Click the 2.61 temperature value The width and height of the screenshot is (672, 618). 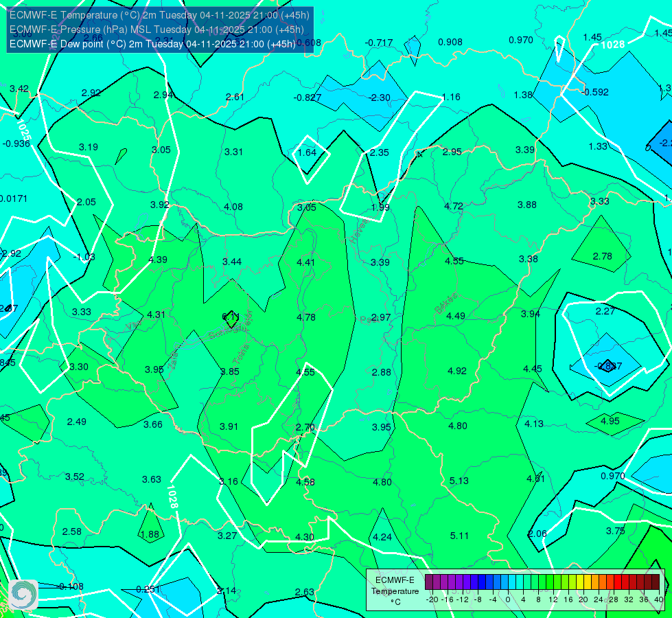click(x=235, y=97)
